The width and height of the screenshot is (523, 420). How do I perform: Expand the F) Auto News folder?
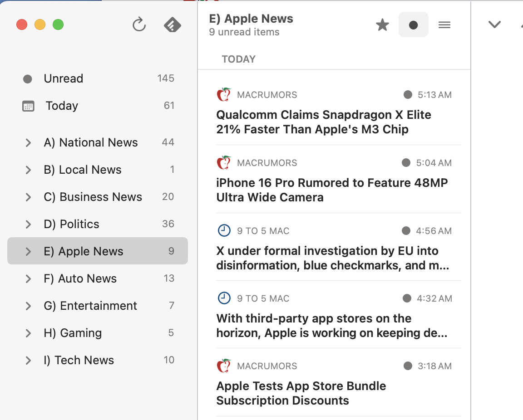tap(28, 278)
